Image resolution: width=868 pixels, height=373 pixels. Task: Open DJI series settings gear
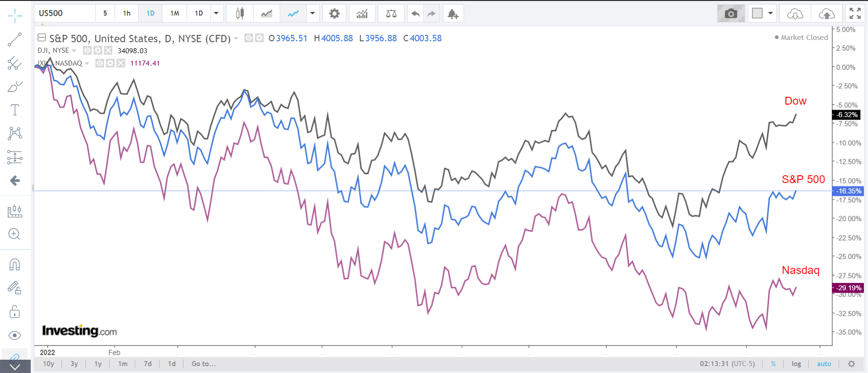[98, 50]
